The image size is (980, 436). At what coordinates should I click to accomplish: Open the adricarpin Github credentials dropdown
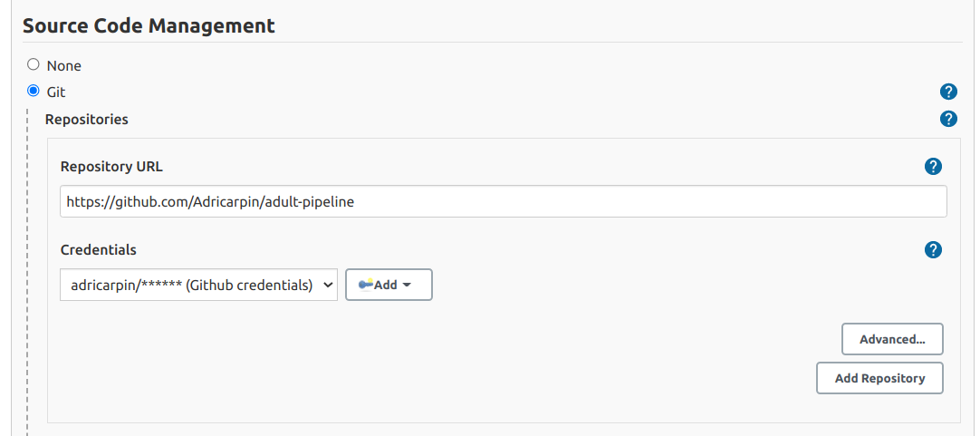[x=198, y=285]
